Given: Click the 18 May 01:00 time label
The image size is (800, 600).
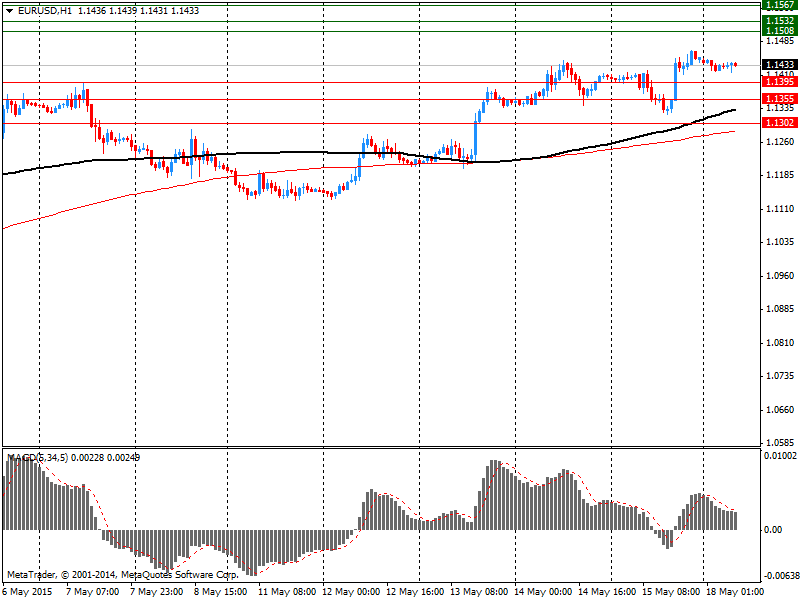Looking at the screenshot, I should [x=735, y=592].
